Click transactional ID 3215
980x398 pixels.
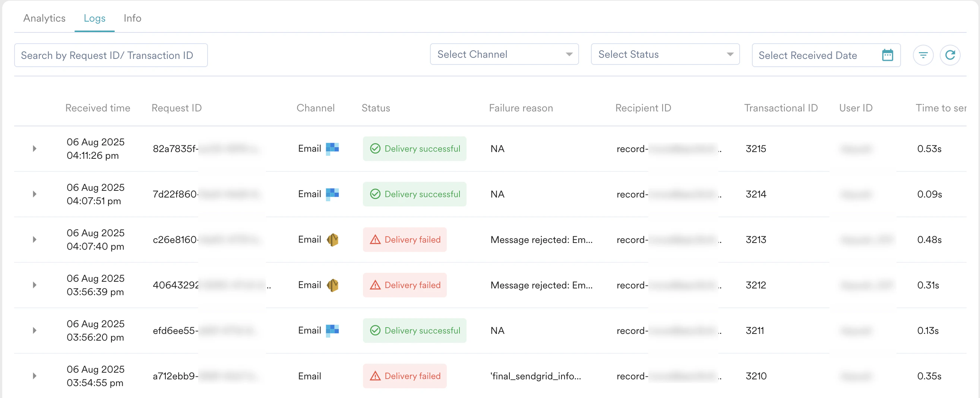tap(756, 149)
